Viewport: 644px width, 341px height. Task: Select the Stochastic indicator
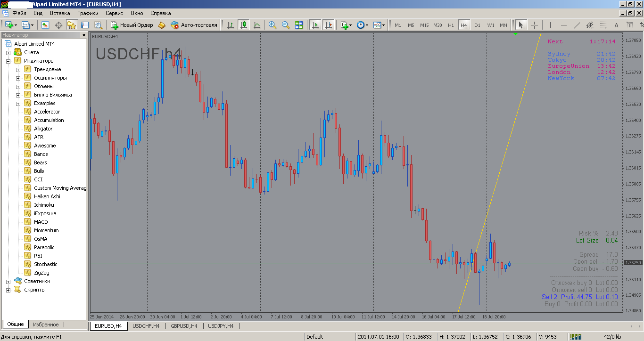[46, 264]
